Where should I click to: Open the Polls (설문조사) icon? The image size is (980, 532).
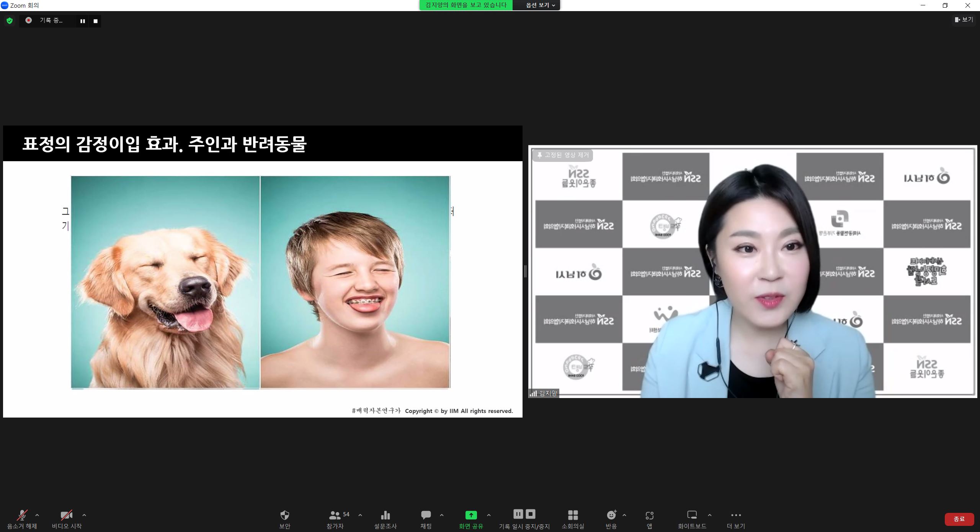(x=385, y=515)
